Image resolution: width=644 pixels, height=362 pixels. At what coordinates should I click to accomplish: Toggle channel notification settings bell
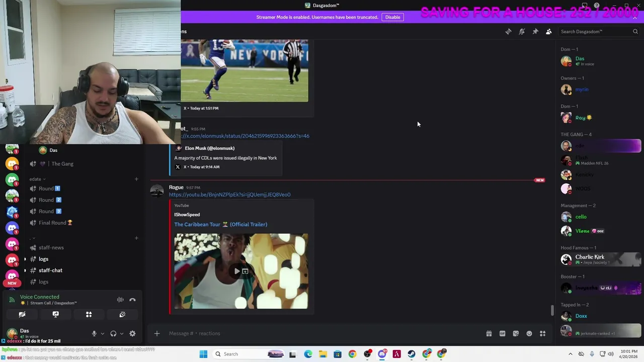tap(522, 32)
